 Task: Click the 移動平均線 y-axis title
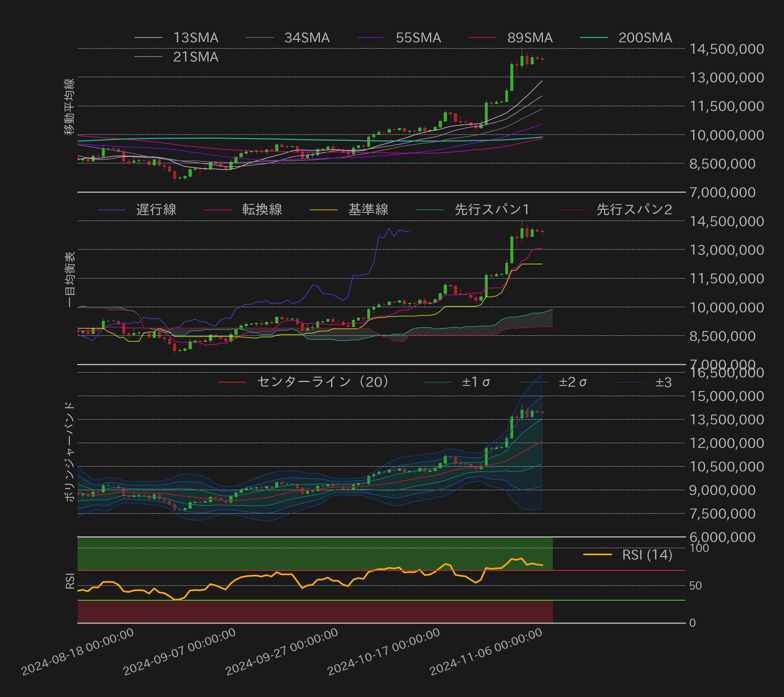(69, 107)
